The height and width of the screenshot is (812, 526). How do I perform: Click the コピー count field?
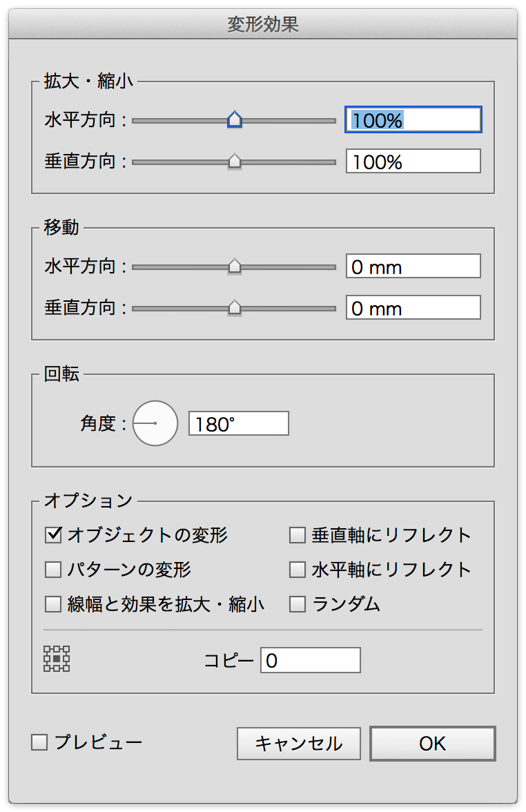click(x=311, y=661)
